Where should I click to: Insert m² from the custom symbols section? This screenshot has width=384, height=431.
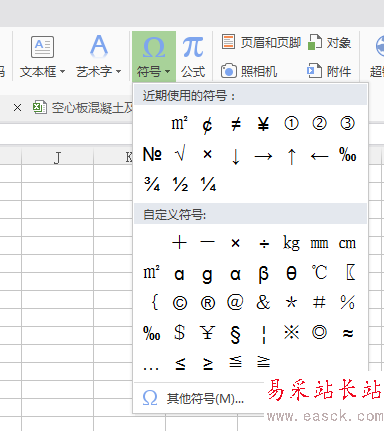pos(151,272)
